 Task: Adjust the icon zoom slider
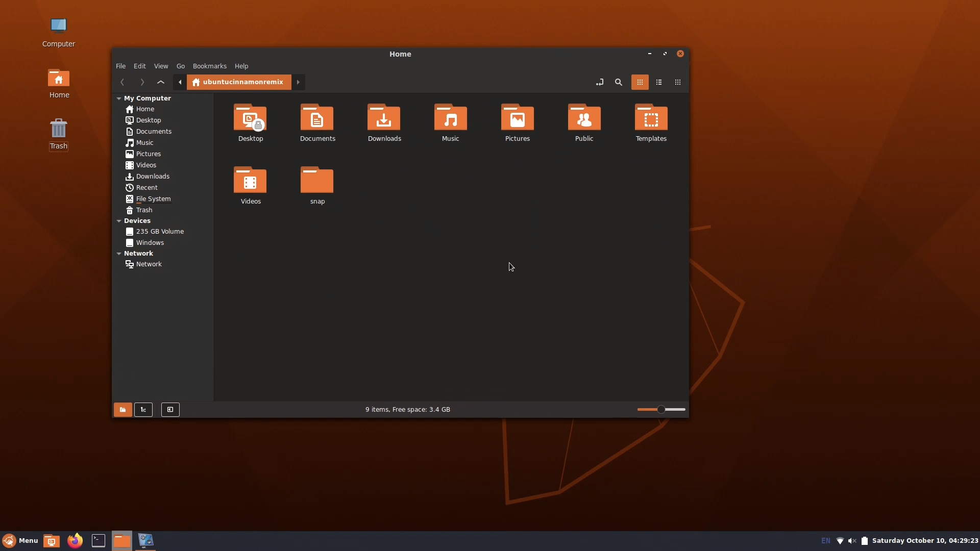point(660,410)
